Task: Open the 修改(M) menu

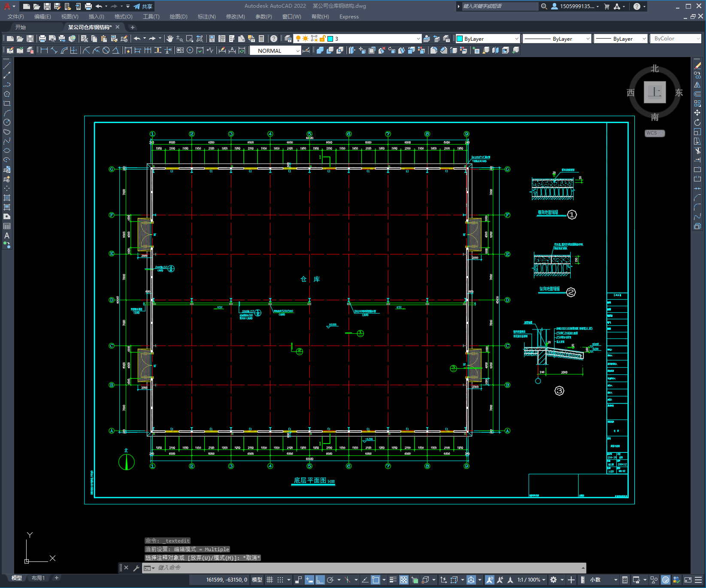Action: pos(235,17)
